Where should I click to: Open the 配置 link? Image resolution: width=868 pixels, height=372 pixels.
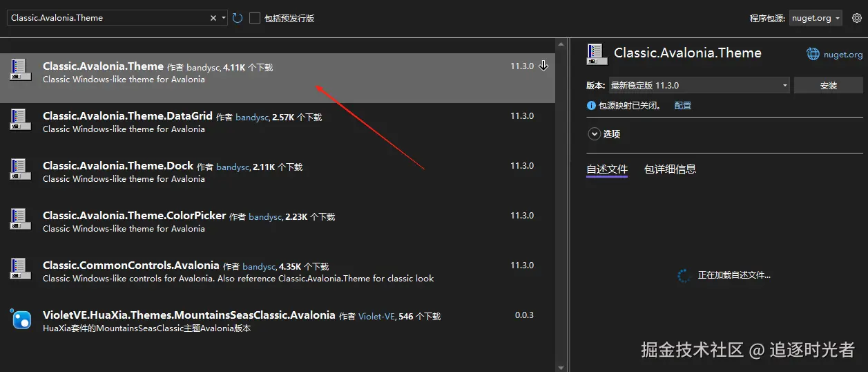coord(683,106)
